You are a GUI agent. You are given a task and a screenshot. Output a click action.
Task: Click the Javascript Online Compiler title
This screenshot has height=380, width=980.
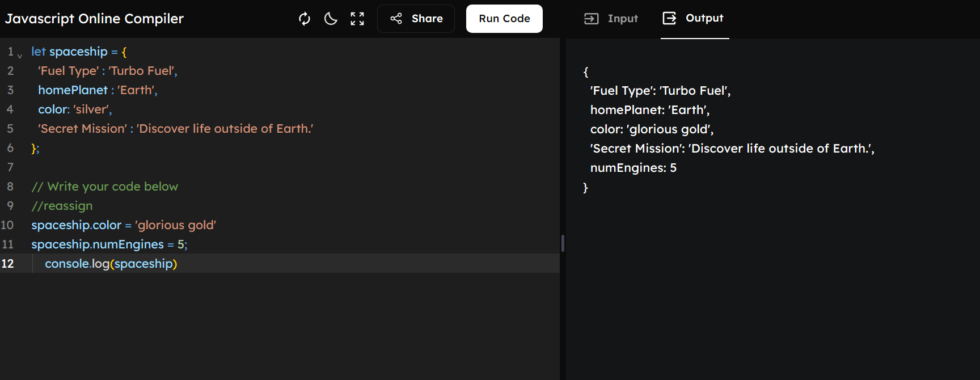[94, 19]
